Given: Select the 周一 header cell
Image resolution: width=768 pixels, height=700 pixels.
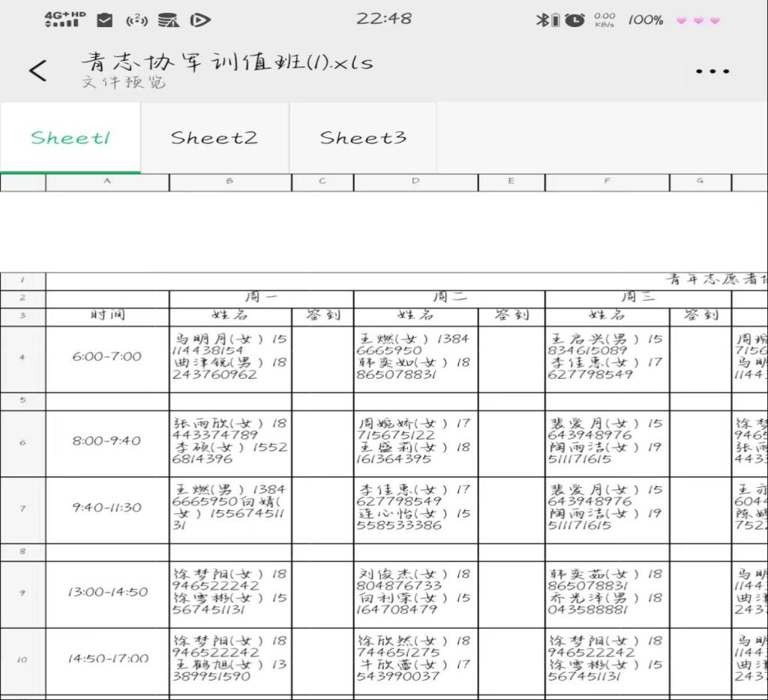Looking at the screenshot, I should coord(261,298).
